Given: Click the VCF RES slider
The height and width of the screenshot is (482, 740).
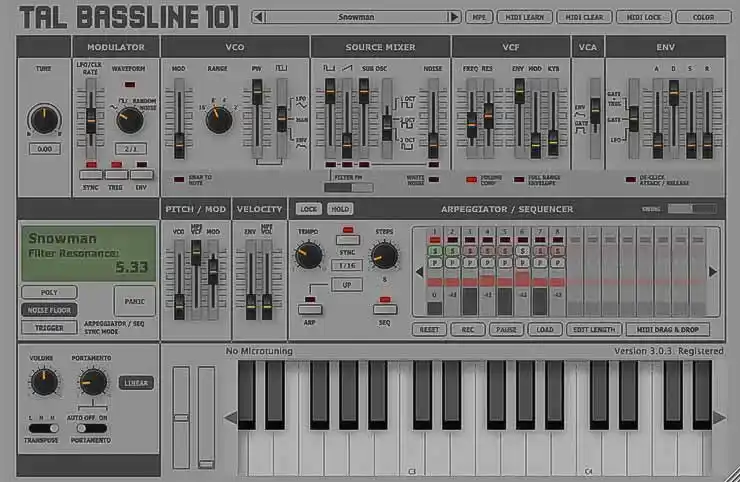Looking at the screenshot, I should 488,118.
